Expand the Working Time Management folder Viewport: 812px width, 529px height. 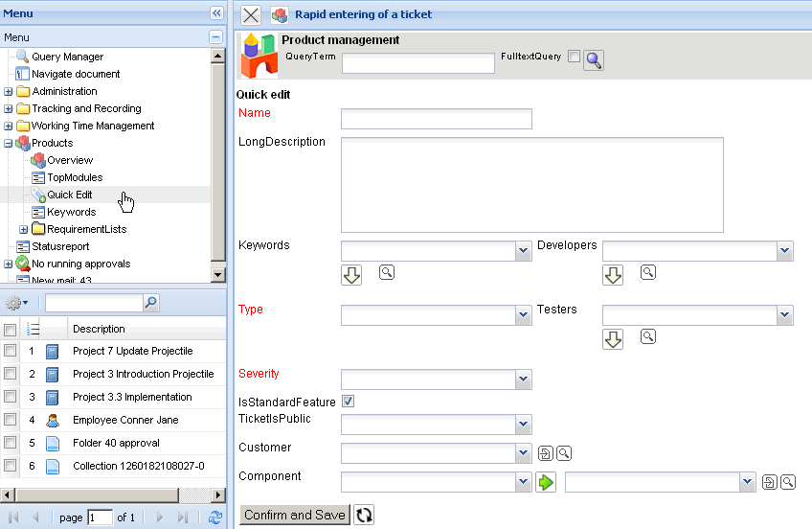tap(9, 126)
